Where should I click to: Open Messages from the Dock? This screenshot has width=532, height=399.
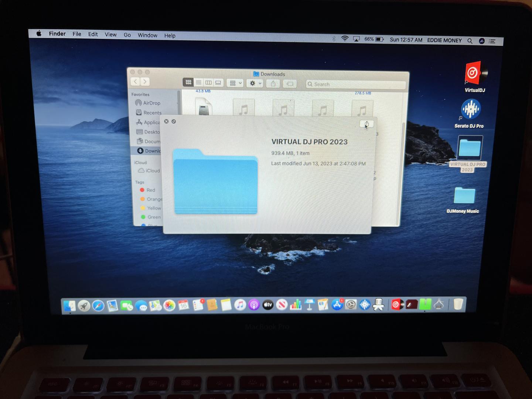(x=141, y=306)
